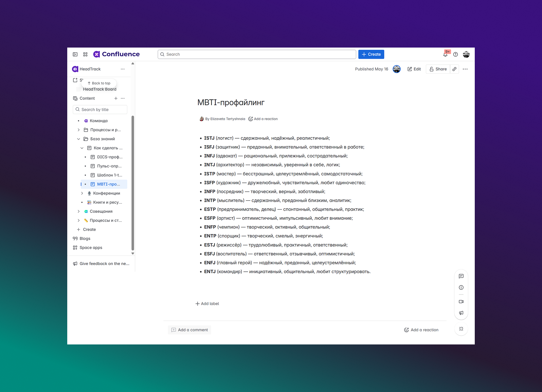The width and height of the screenshot is (542, 392).
Task: Click the HeadTrack space logo icon
Action: [x=75, y=69]
